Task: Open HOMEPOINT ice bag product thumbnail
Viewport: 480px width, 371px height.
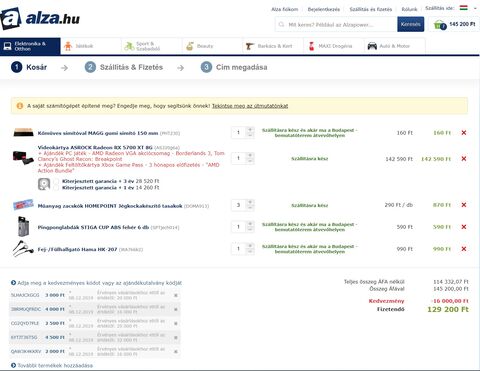Action: (x=23, y=205)
